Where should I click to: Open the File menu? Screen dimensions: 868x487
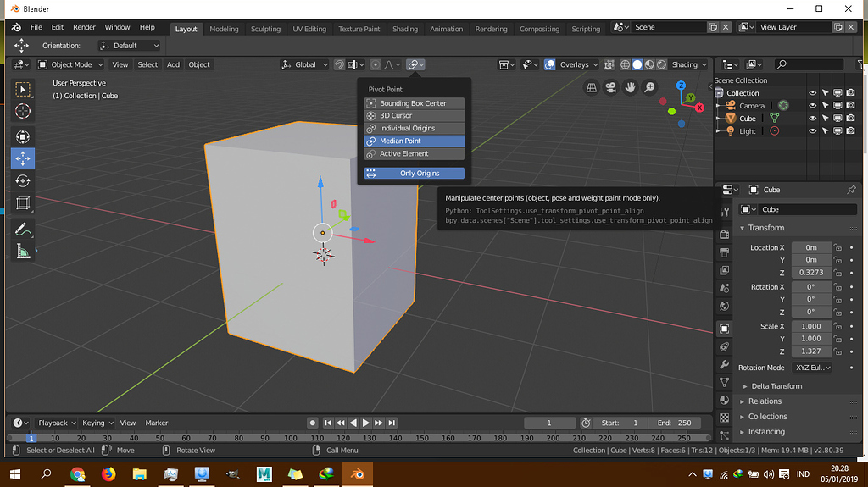click(36, 27)
